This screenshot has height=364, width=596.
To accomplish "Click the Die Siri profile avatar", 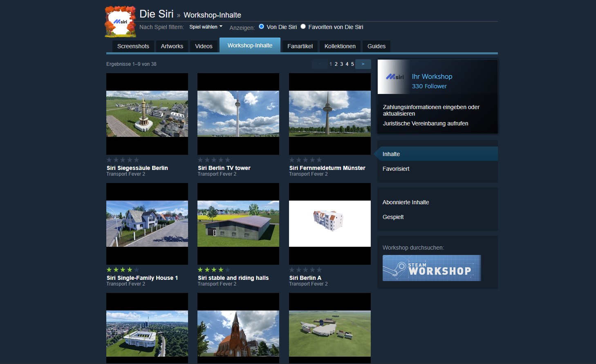I will pyautogui.click(x=120, y=22).
